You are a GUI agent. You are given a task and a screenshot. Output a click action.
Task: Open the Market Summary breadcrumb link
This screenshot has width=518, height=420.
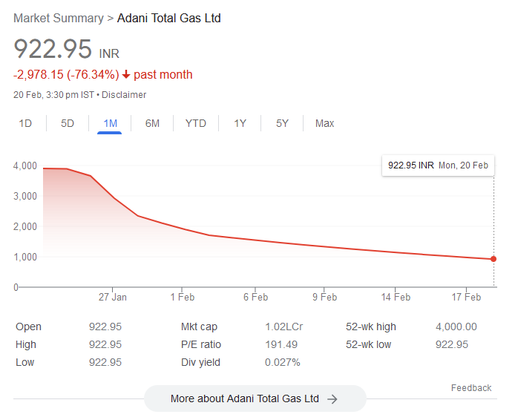(x=58, y=18)
